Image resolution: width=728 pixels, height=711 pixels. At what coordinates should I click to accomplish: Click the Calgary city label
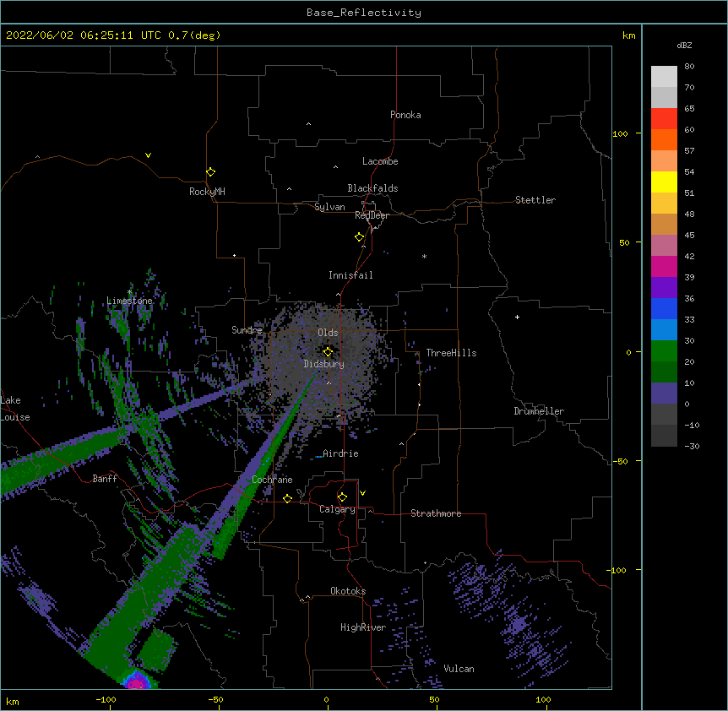(337, 509)
